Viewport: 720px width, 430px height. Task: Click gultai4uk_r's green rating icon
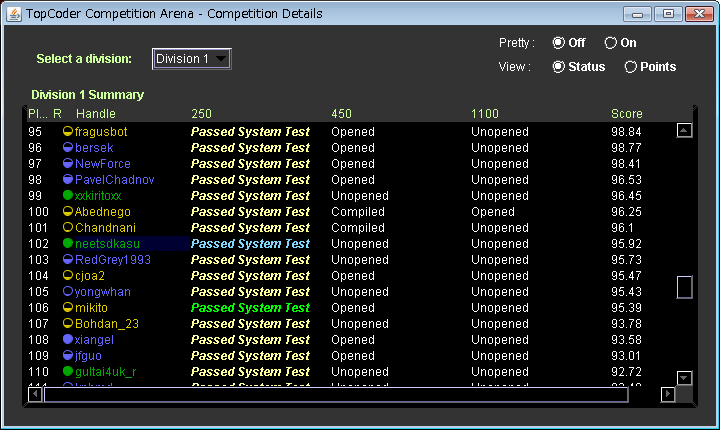[x=68, y=371]
